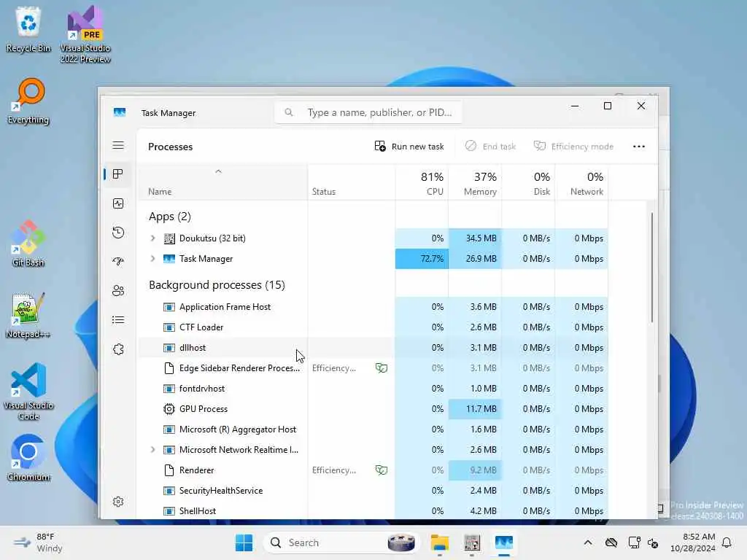Click the Renderer row efficiency leaf icon
747x560 pixels.
[x=381, y=470]
